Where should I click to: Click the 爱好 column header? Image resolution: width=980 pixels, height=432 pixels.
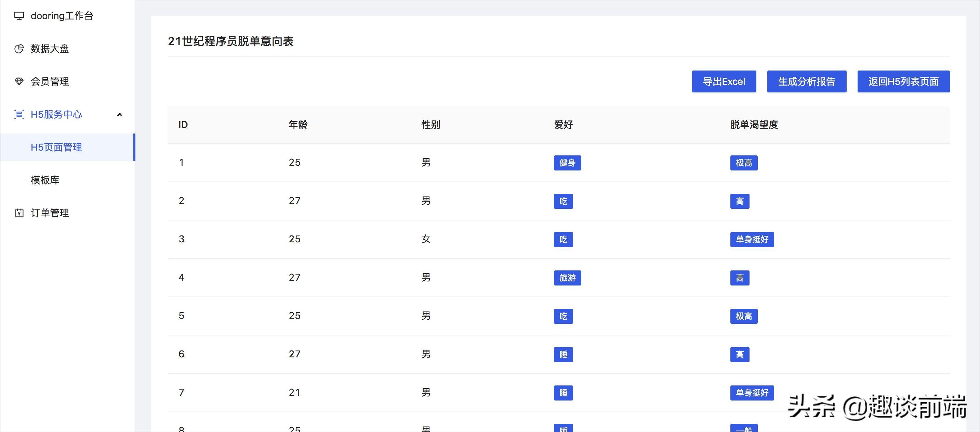564,125
